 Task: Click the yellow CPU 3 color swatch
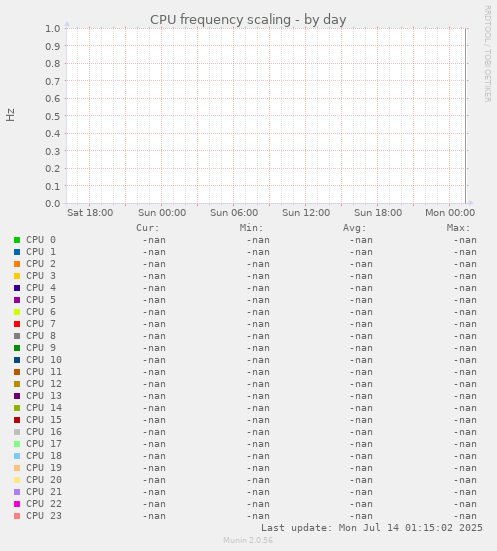pyautogui.click(x=17, y=276)
